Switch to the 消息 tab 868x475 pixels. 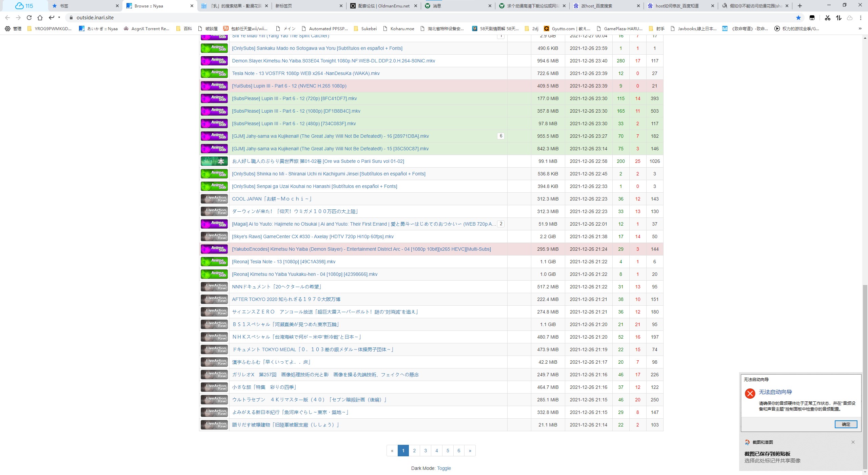(x=458, y=6)
